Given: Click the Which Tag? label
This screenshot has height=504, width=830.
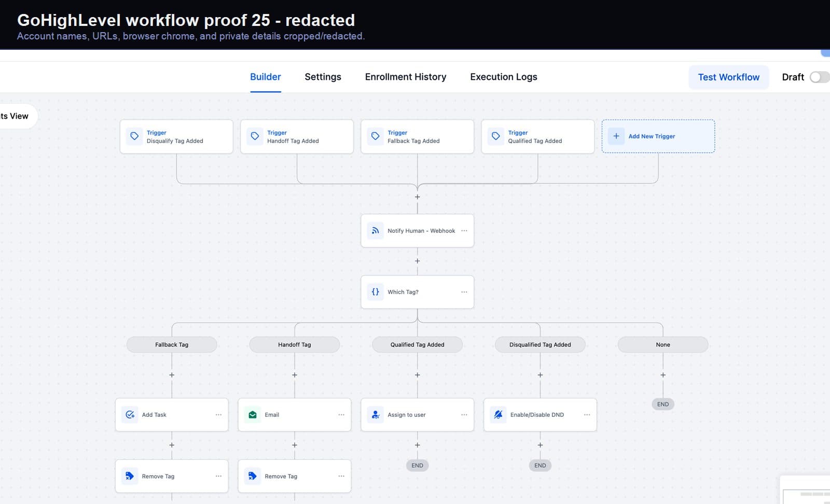Looking at the screenshot, I should pos(403,292).
